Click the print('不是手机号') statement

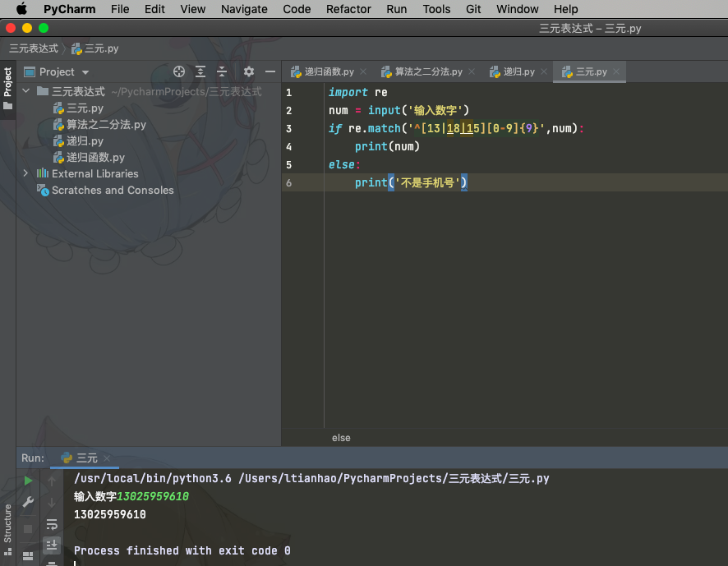(x=411, y=183)
